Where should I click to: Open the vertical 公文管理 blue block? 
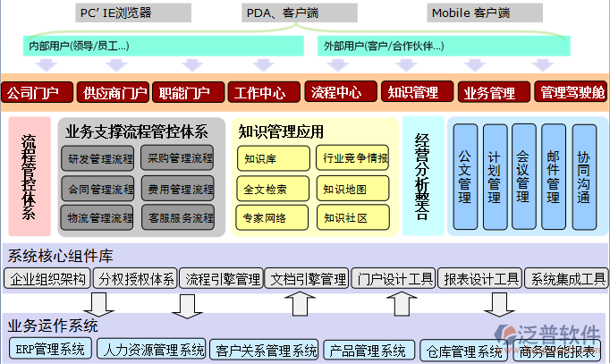(464, 177)
